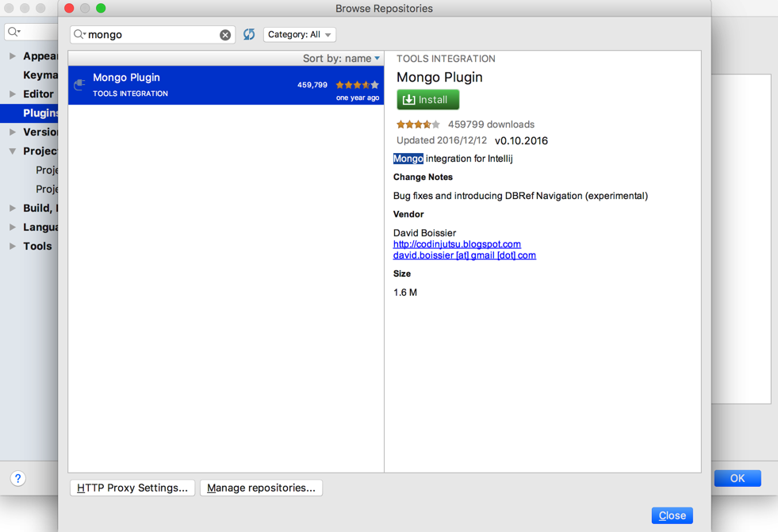
Task: Click the plugin plug icon beside Mongo Plugin
Action: 79,86
